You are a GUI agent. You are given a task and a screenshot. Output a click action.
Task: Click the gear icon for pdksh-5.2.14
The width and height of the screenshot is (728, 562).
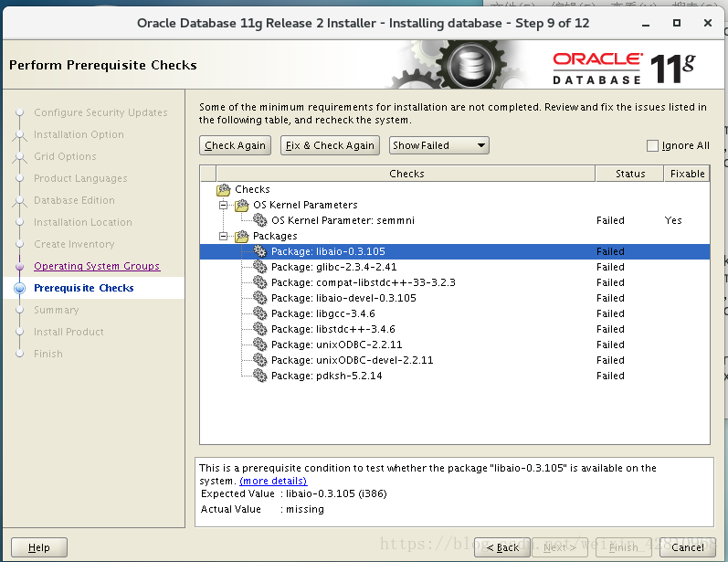point(260,376)
